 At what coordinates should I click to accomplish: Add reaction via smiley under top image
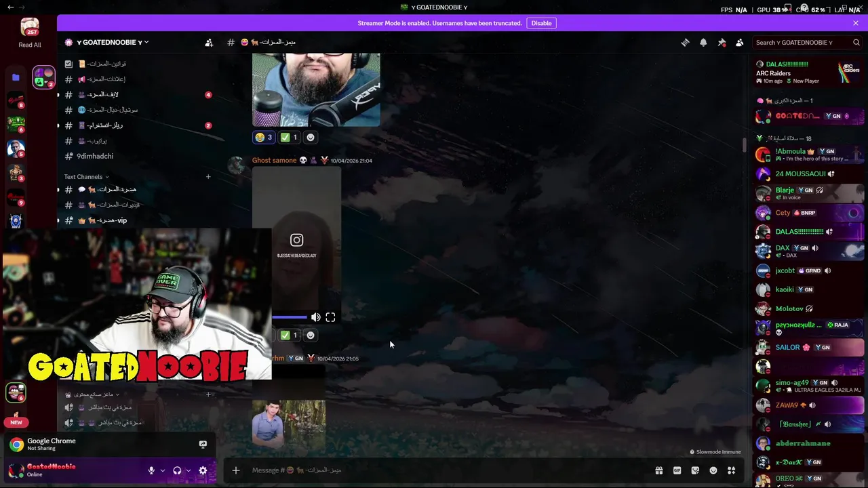(x=311, y=137)
